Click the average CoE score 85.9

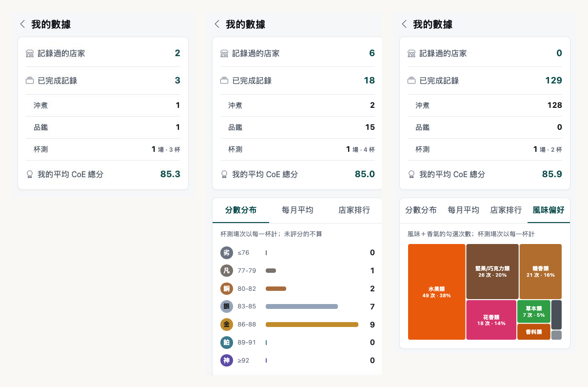(552, 174)
